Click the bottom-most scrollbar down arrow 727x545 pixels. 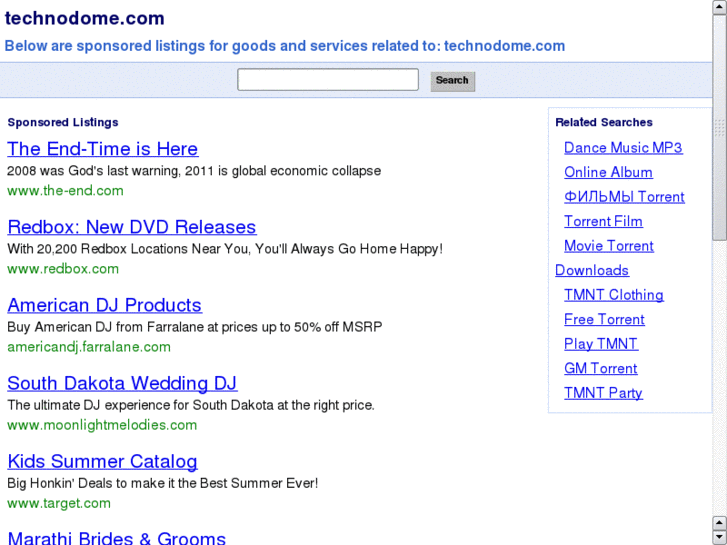(720, 538)
